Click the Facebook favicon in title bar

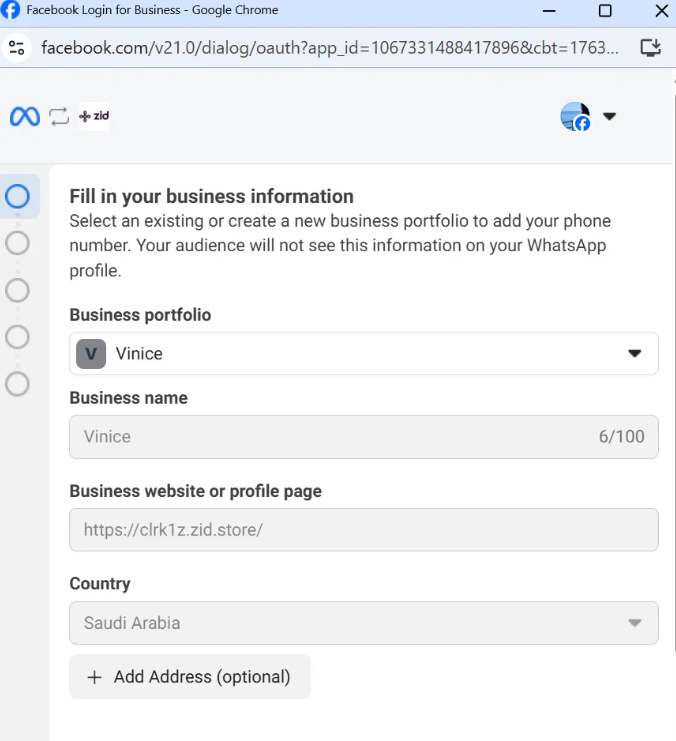coord(10,10)
